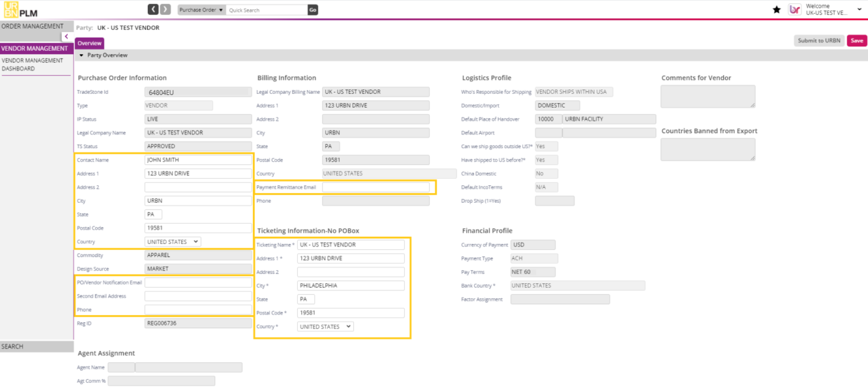Click the URBN PLM logo
The height and width of the screenshot is (390, 868).
[x=21, y=10]
